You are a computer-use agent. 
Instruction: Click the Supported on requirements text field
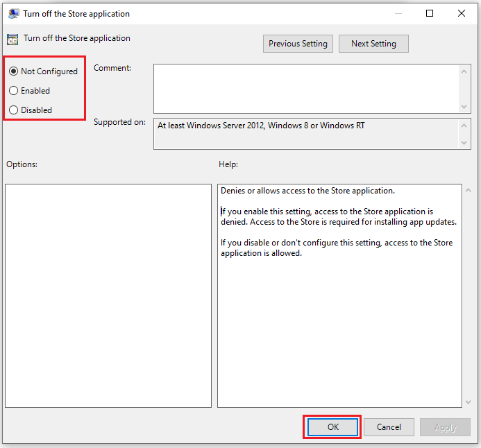pyautogui.click(x=306, y=133)
